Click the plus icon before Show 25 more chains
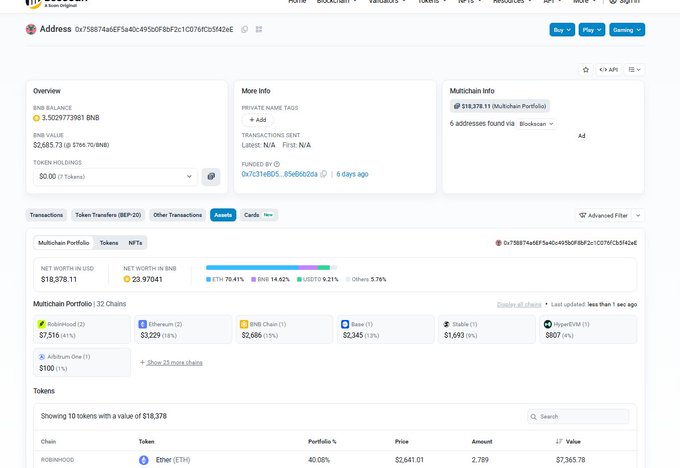680x468 pixels. 142,362
